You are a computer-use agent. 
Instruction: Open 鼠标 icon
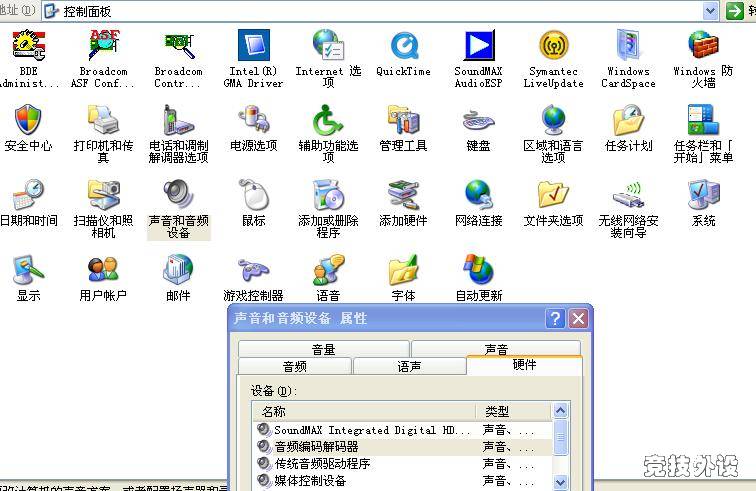tap(254, 194)
